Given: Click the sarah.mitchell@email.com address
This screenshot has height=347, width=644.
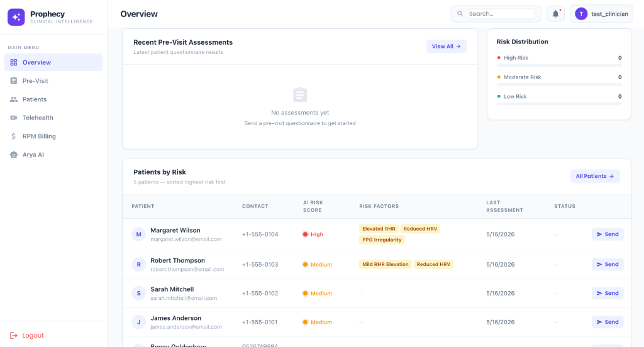Looking at the screenshot, I should (184, 298).
